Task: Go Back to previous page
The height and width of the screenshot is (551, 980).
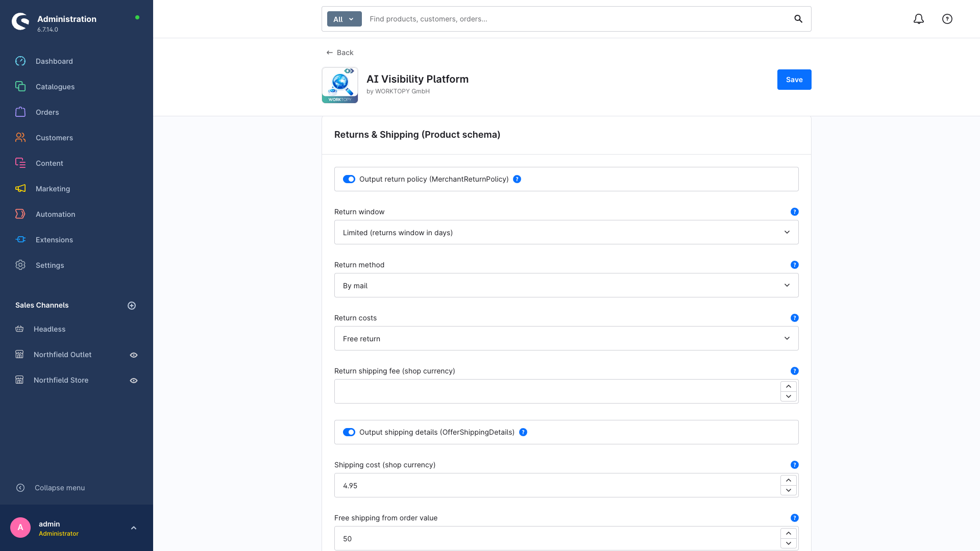Action: pyautogui.click(x=340, y=53)
